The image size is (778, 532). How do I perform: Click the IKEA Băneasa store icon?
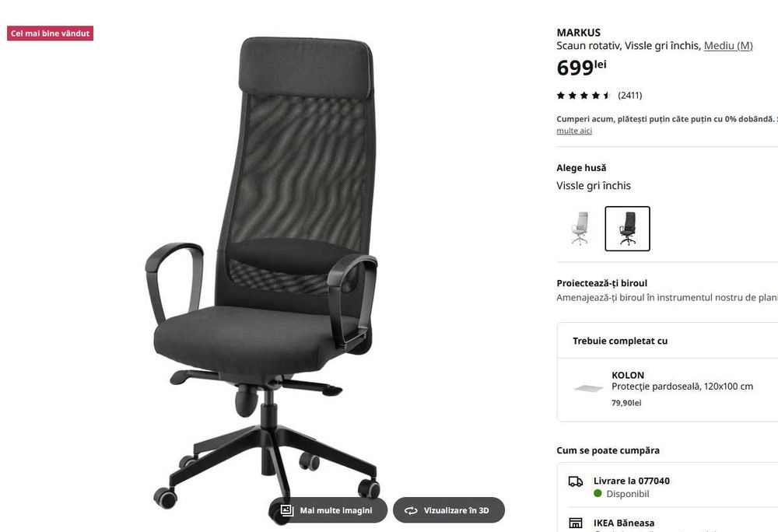tap(576, 523)
